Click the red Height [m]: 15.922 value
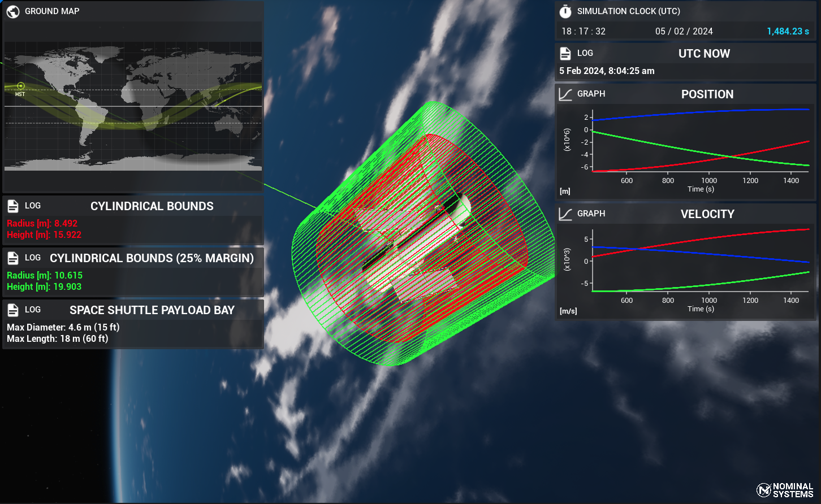Image resolution: width=821 pixels, height=504 pixels. point(44,235)
